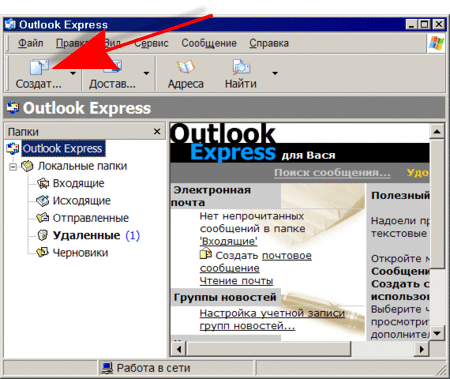Open the Адреса address book icon
450x379 pixels.
186,67
